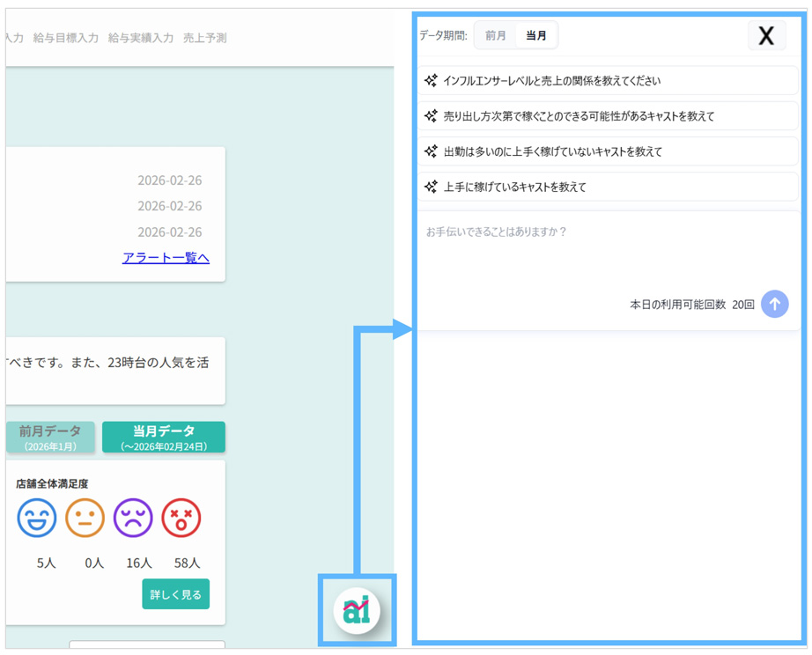The image size is (812, 655).
Task: Switch data period to 前月
Action: (x=496, y=36)
